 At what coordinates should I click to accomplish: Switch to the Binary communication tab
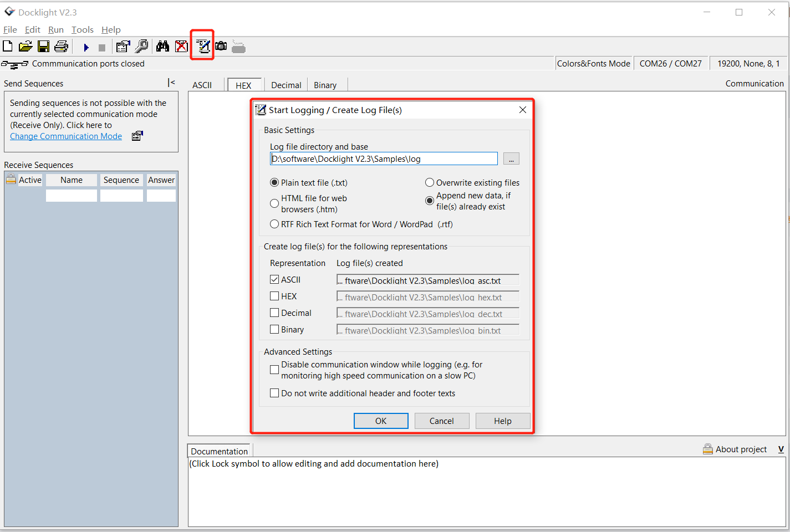pyautogui.click(x=325, y=85)
